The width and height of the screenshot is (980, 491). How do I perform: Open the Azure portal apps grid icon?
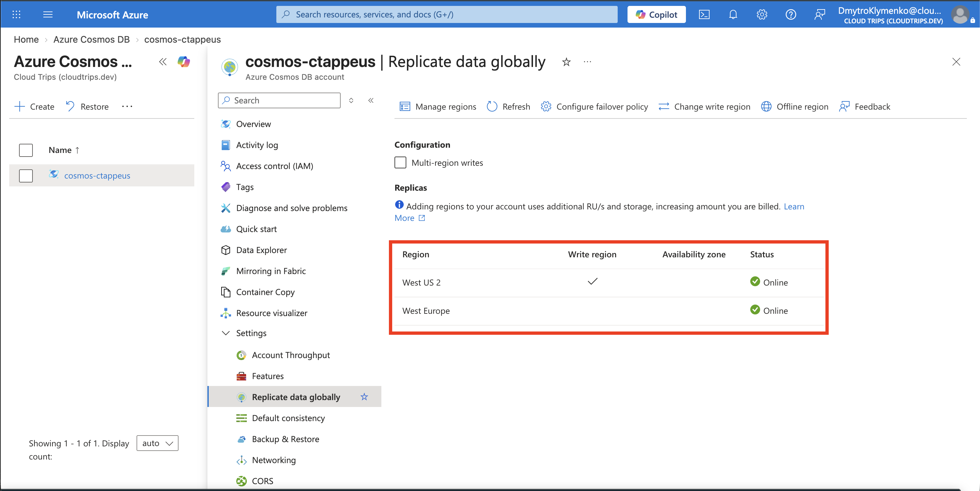(16, 14)
